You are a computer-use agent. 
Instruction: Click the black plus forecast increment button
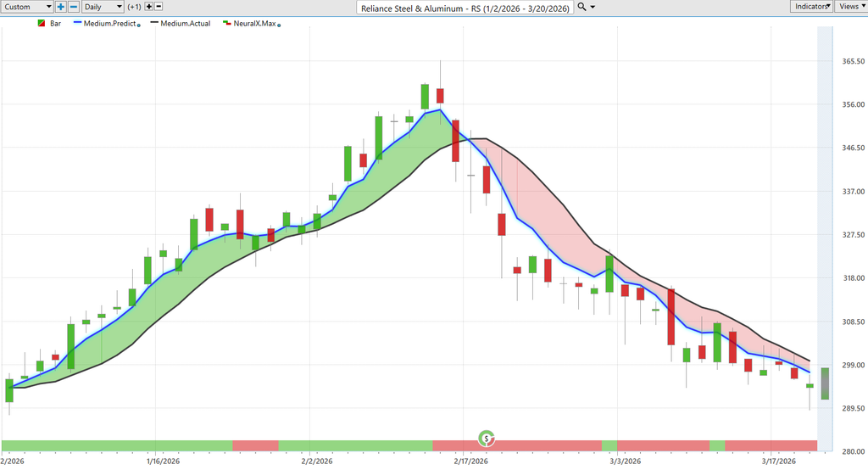point(148,7)
